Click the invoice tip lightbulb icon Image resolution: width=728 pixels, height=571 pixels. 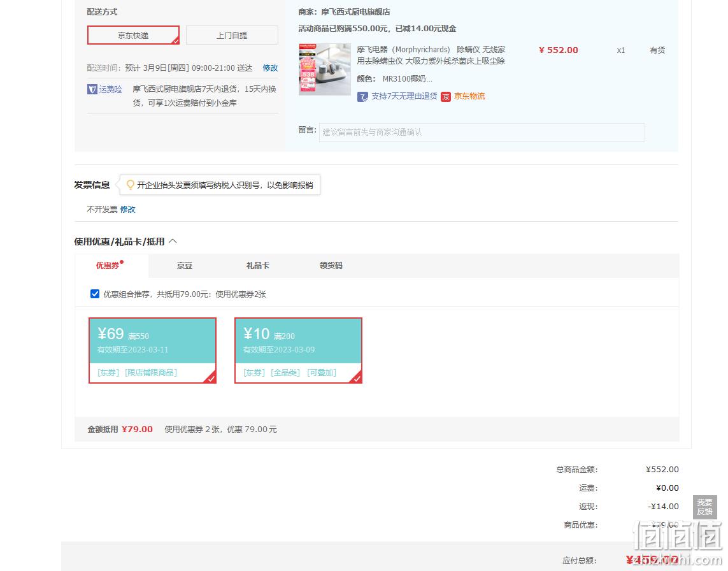point(131,185)
